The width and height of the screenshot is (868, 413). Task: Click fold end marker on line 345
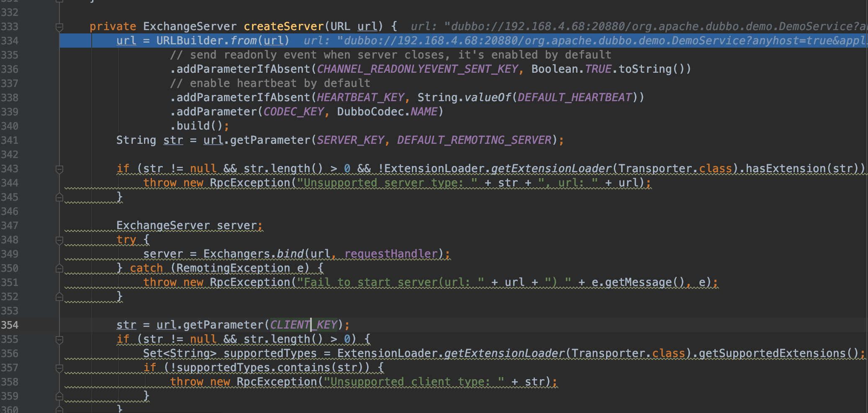(59, 197)
